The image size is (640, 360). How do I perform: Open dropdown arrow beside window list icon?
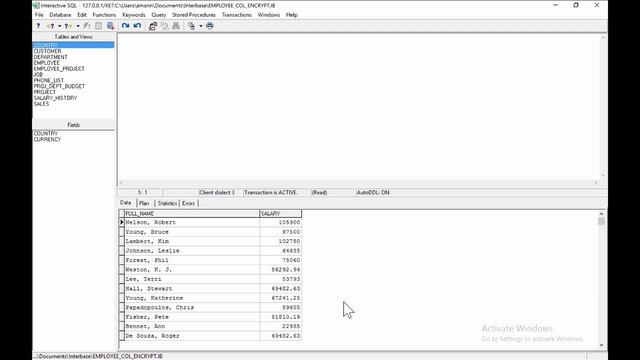(201, 26)
